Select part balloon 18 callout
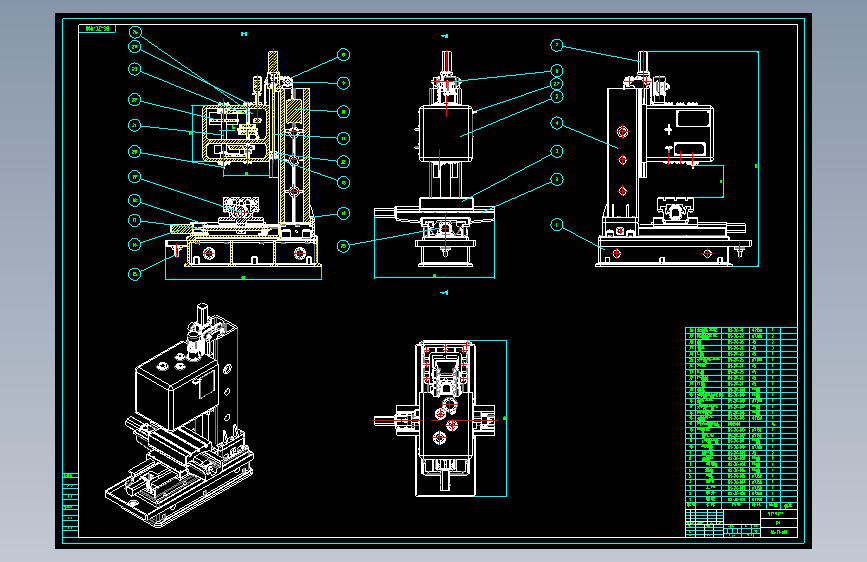Screen dimensions: 867x562 pos(134,200)
